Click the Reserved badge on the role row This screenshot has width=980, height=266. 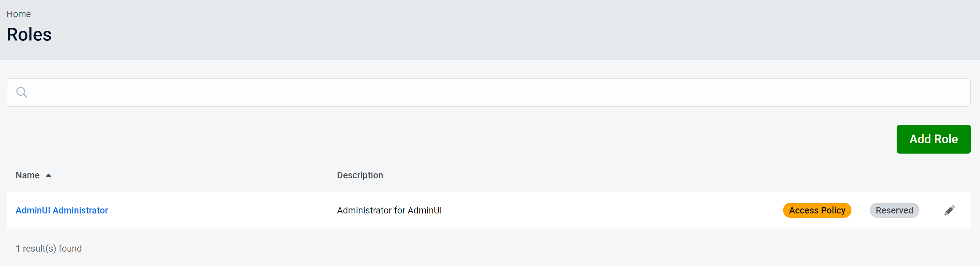894,210
